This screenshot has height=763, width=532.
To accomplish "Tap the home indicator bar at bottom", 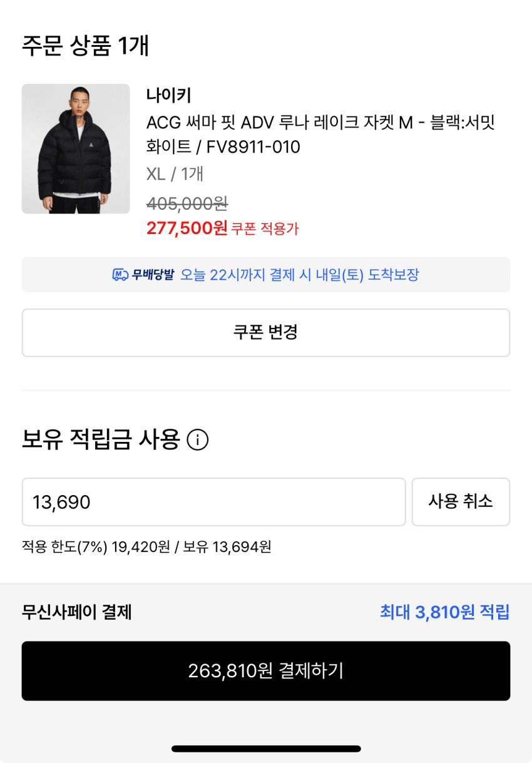I will pyautogui.click(x=266, y=749).
